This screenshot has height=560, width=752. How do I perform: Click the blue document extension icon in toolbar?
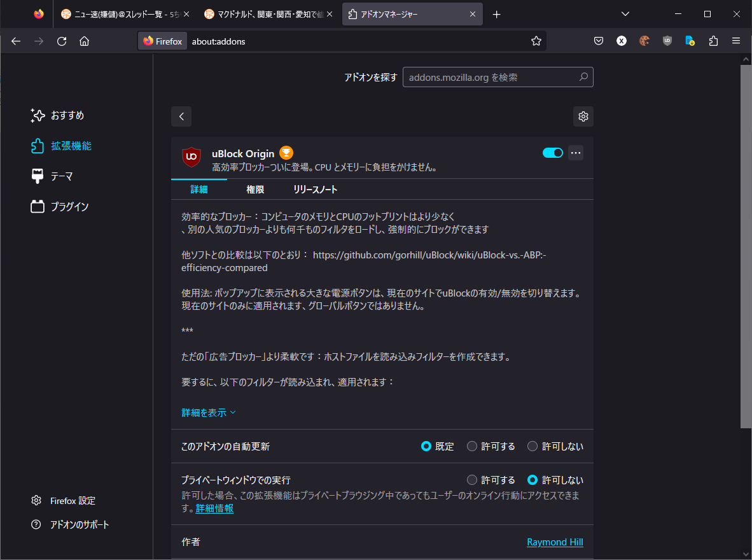pos(690,41)
